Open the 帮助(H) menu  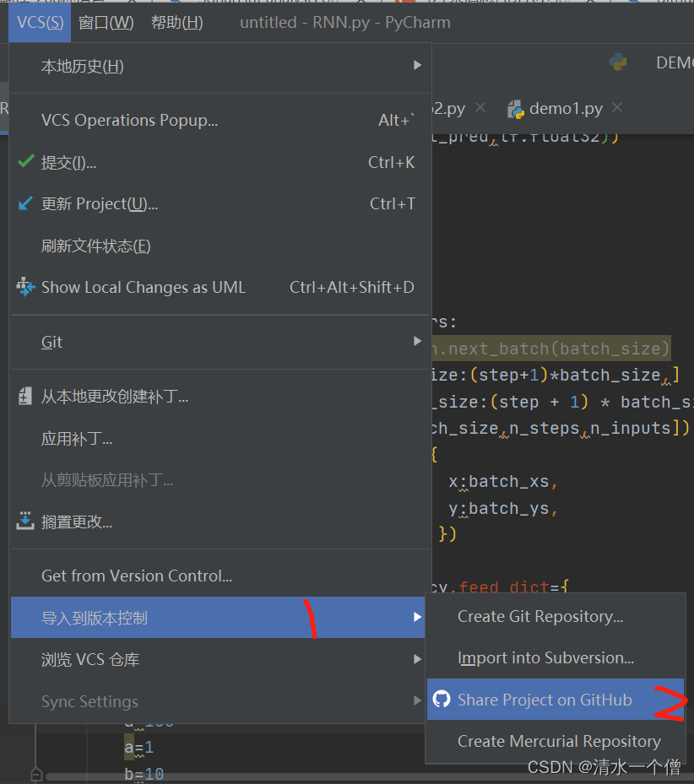pyautogui.click(x=177, y=23)
